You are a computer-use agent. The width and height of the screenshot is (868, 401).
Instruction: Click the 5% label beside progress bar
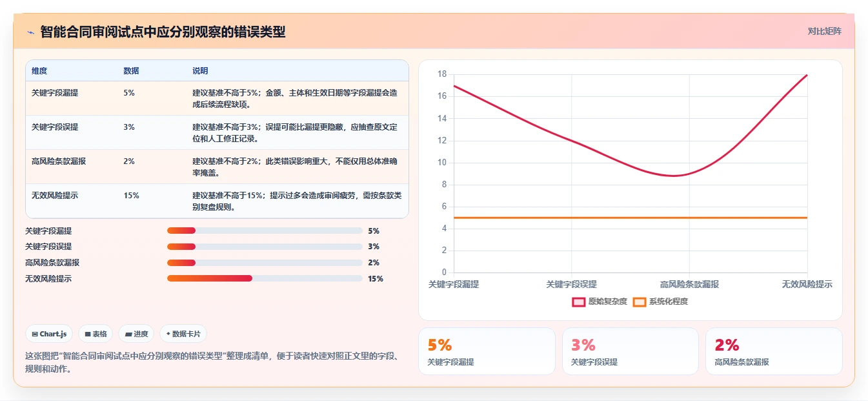click(374, 231)
